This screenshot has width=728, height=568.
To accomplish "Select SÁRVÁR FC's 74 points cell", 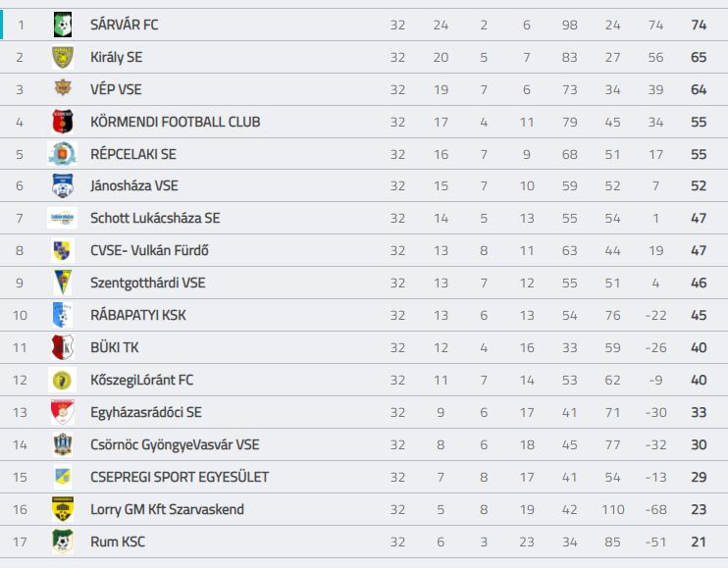I will tap(699, 25).
